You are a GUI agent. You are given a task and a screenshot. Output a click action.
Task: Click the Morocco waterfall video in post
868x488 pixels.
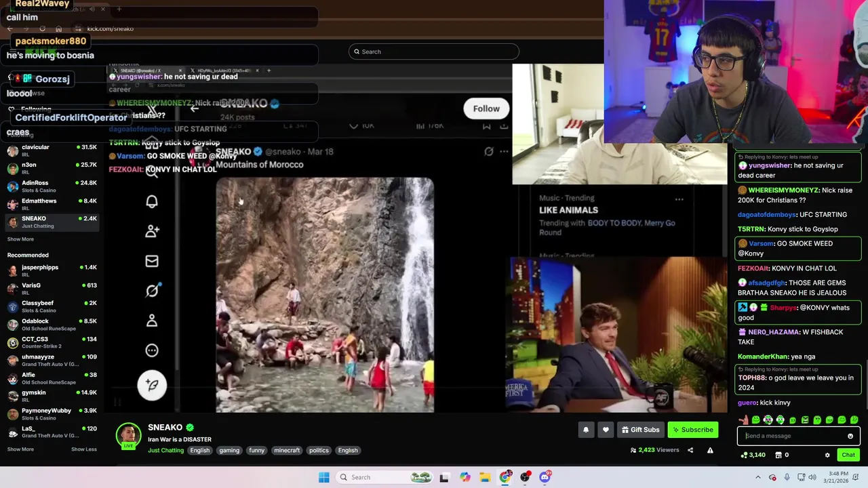click(325, 295)
